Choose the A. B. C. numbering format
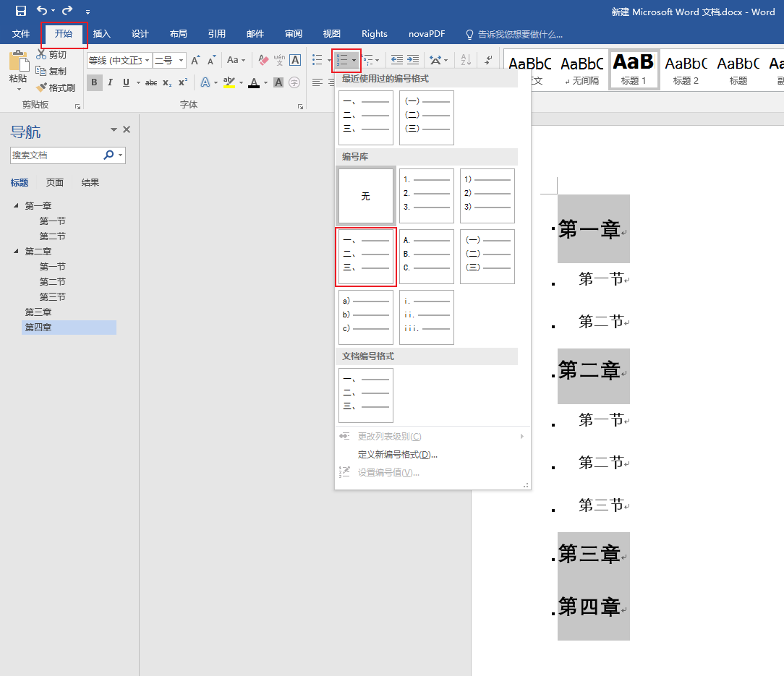 pyautogui.click(x=427, y=257)
